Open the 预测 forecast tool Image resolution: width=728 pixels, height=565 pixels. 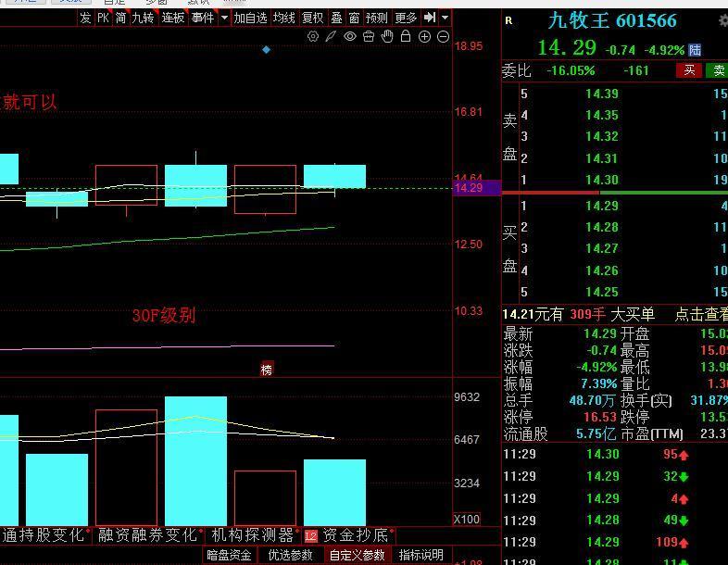pyautogui.click(x=376, y=18)
